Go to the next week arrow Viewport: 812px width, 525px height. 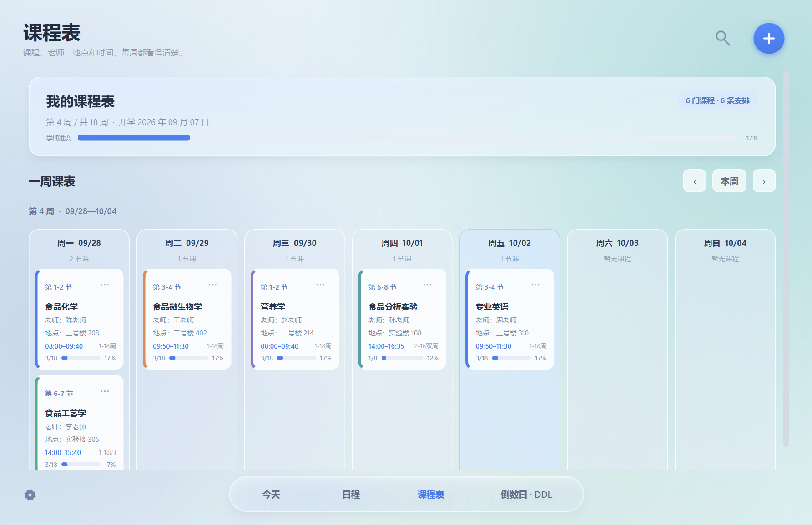click(764, 181)
